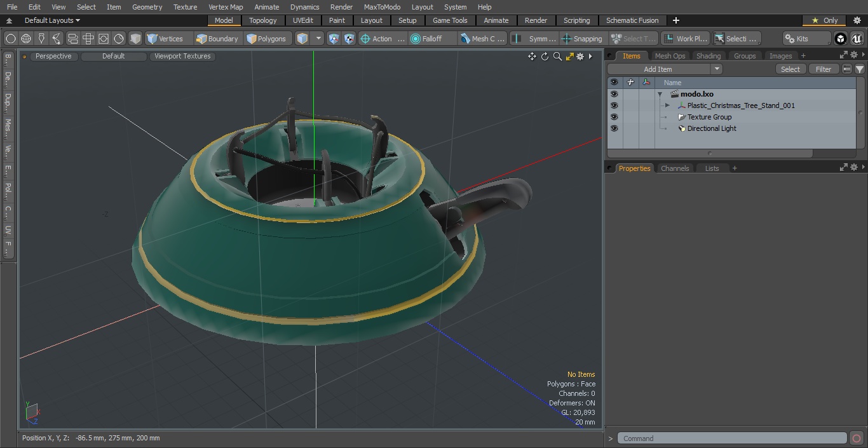Toggle Snapping on
This screenshot has height=448, width=868.
coord(583,39)
